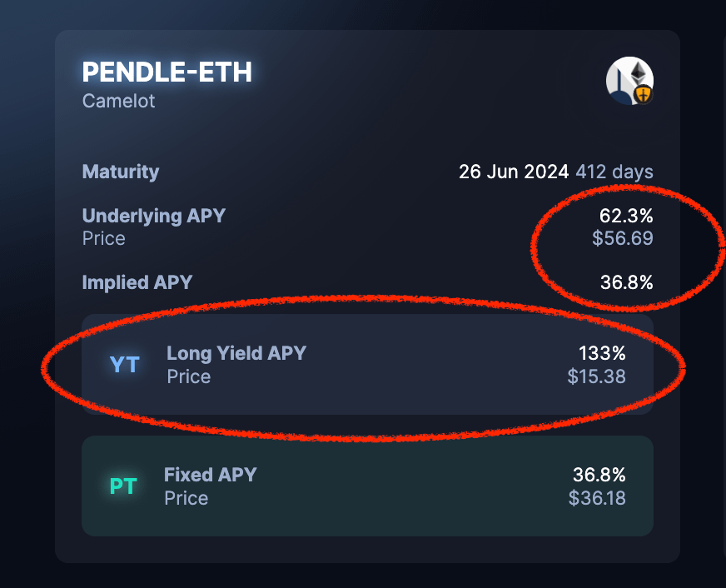
Task: Click the Price label under Underlying APY
Action: 104,239
